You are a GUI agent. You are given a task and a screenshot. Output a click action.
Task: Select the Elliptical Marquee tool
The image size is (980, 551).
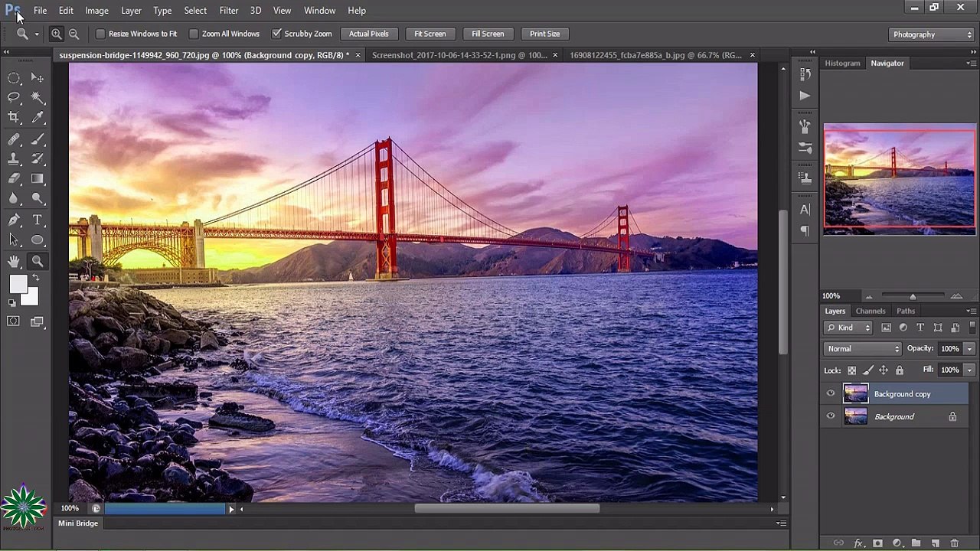point(14,78)
